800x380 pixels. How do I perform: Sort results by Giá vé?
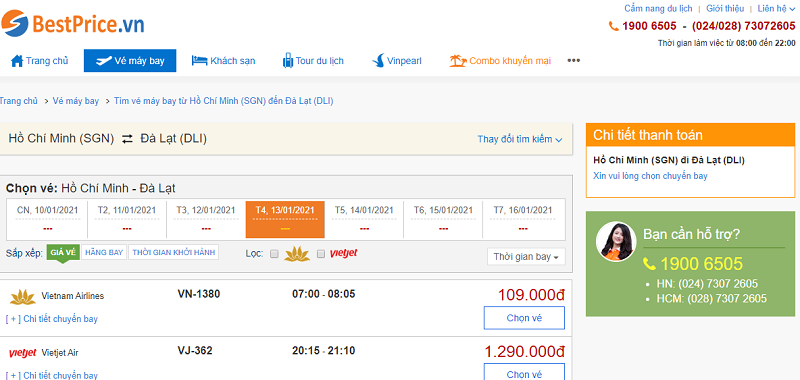(63, 252)
